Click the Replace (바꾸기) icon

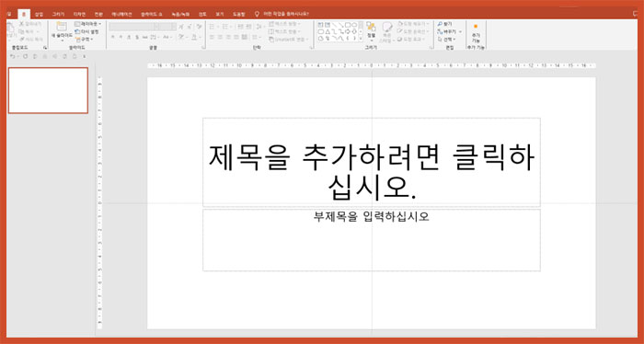point(440,31)
